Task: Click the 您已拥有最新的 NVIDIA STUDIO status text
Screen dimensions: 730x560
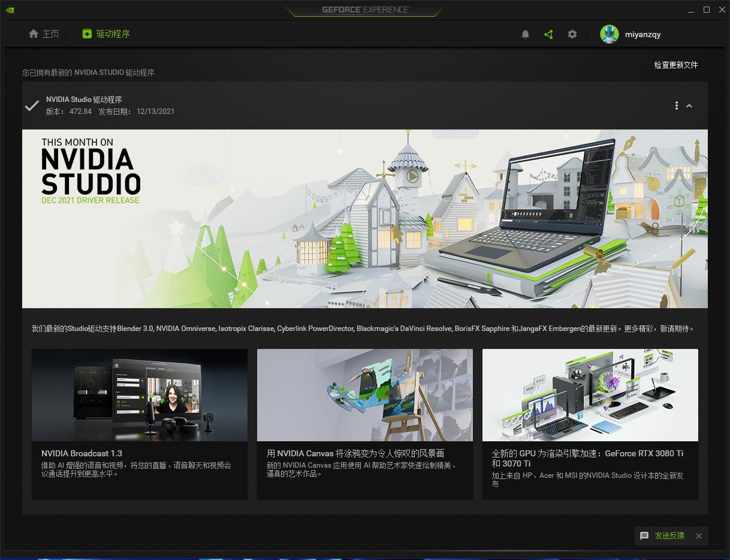Action: click(88, 73)
